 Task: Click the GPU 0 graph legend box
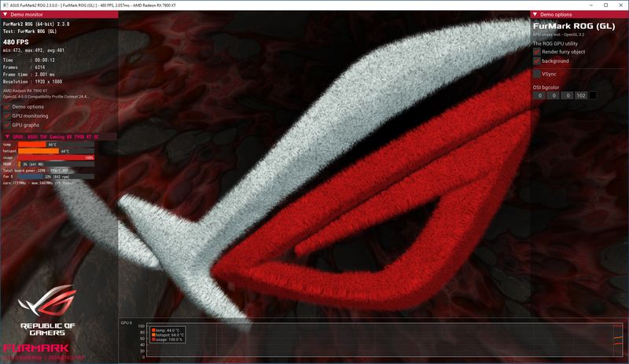click(167, 335)
